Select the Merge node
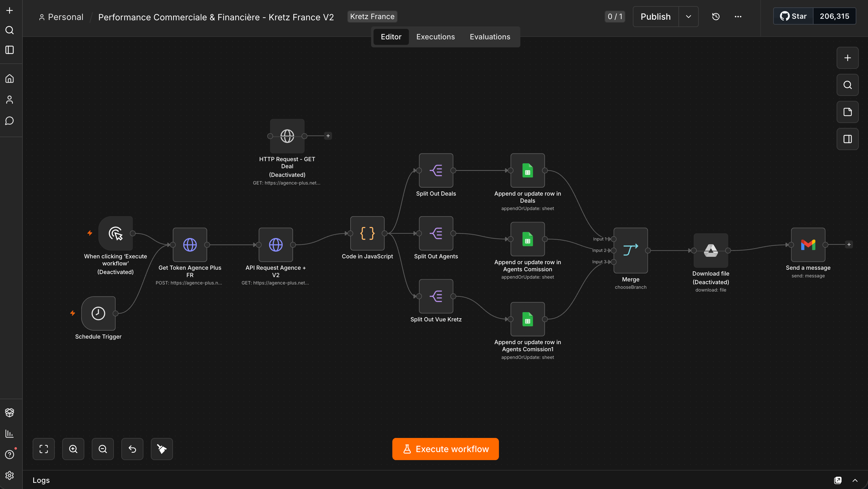Screen dimensions: 868x489 tap(631, 251)
